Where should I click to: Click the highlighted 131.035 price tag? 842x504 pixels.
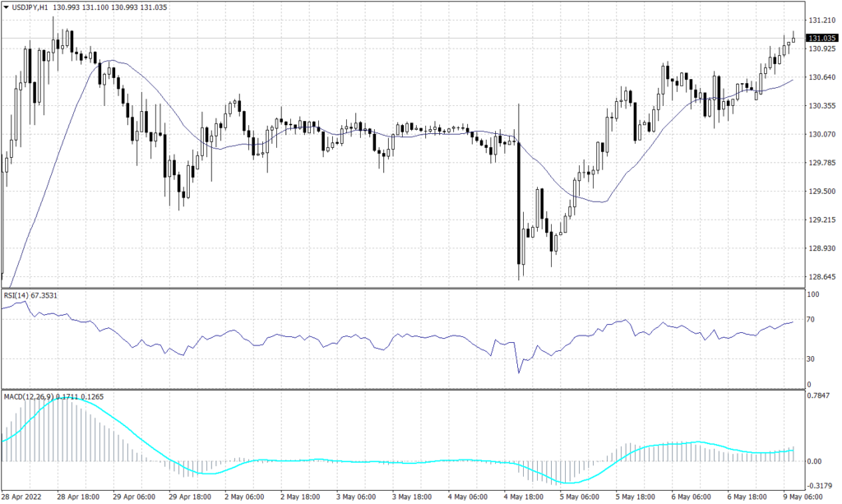821,38
